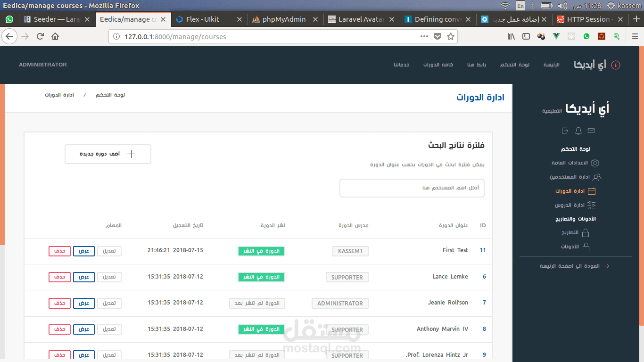Click the WhatsApp extension icon in toolbar

tap(586, 36)
